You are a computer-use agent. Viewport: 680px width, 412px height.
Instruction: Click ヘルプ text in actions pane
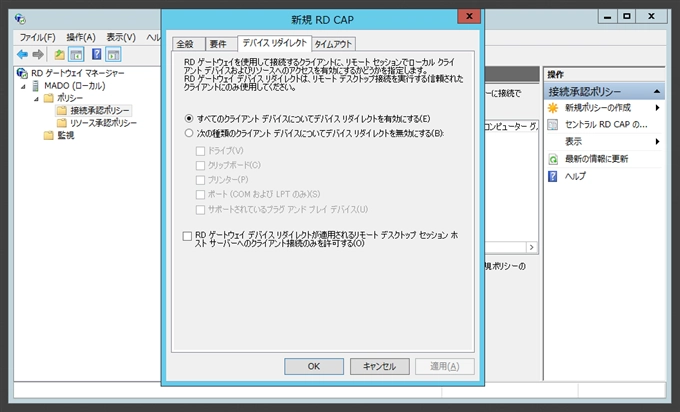[x=575, y=177]
